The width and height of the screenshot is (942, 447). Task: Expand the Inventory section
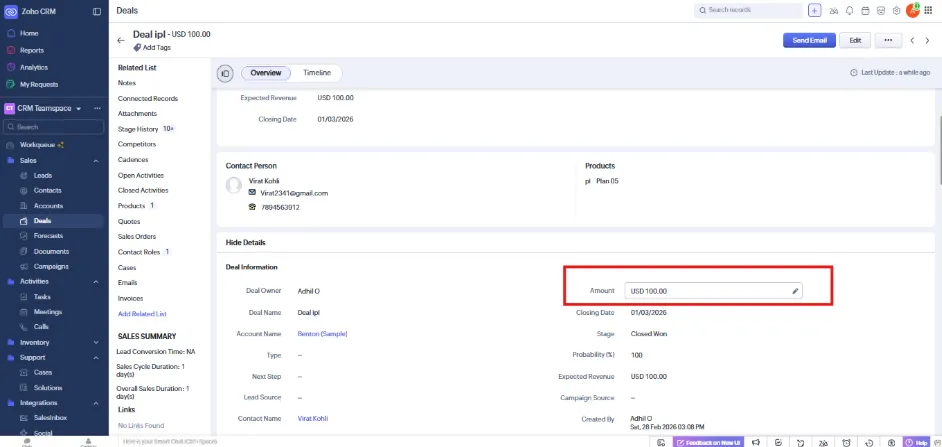[96, 342]
